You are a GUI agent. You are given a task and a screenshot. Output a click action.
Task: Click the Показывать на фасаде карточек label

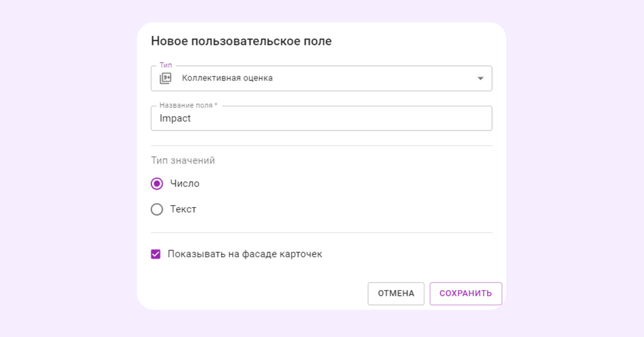coord(245,254)
